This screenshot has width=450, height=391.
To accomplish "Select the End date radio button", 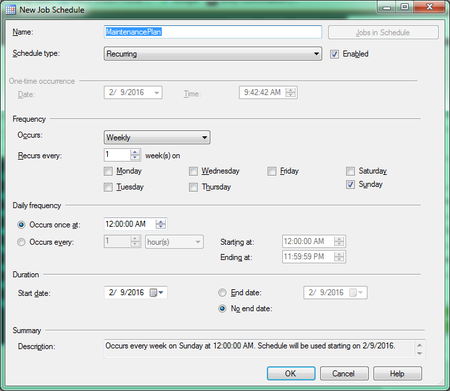I will click(x=222, y=293).
